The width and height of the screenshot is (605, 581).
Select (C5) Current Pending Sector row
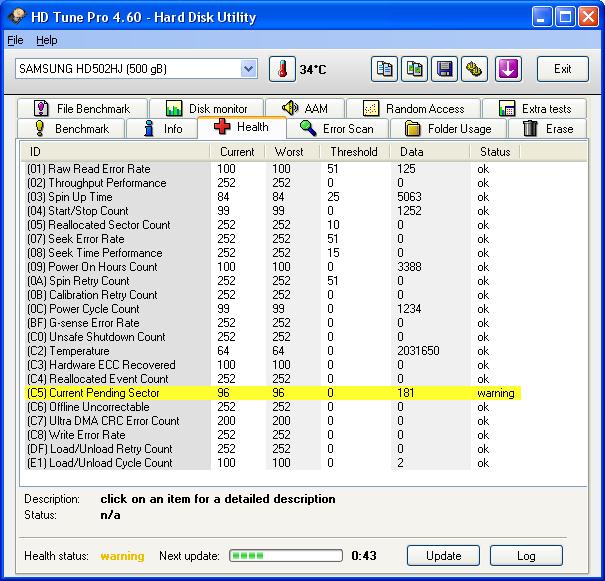pos(272,393)
